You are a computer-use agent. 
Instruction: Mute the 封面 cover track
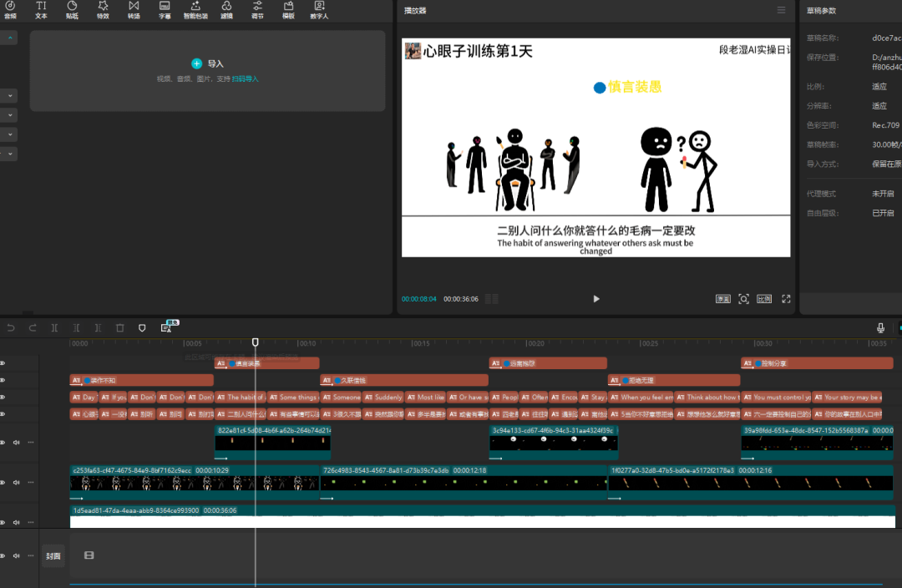[17, 555]
